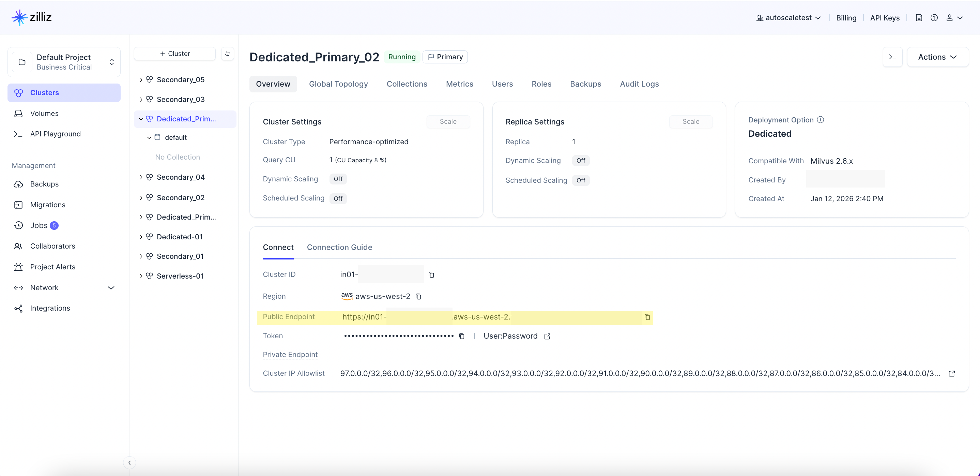The width and height of the screenshot is (980, 476).
Task: Open the help question mark icon
Action: click(934, 18)
